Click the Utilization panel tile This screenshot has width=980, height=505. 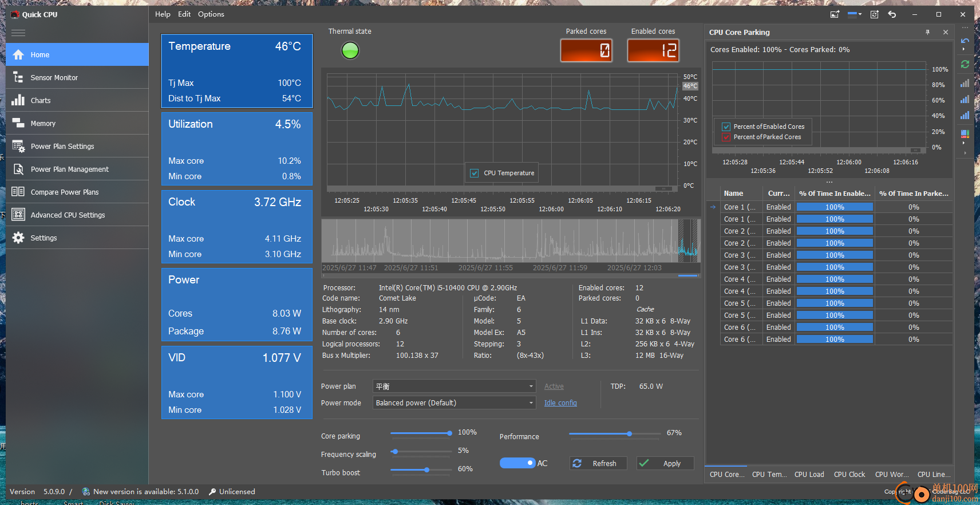coord(237,149)
